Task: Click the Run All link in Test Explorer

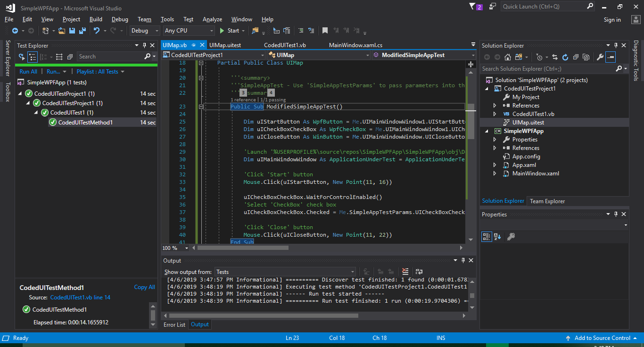Action: (x=28, y=72)
